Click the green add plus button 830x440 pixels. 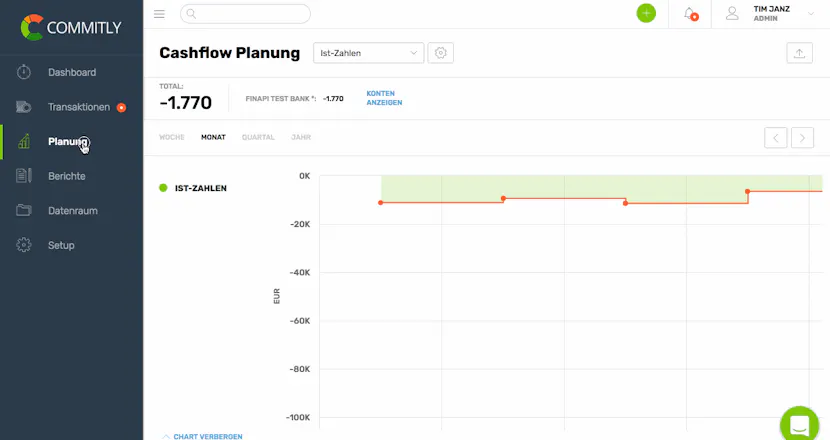646,13
